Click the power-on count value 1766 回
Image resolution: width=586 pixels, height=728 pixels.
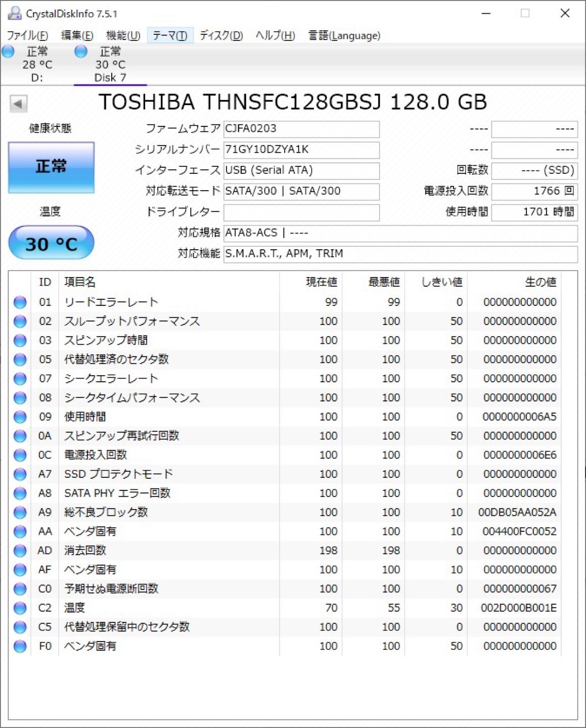pyautogui.click(x=534, y=191)
